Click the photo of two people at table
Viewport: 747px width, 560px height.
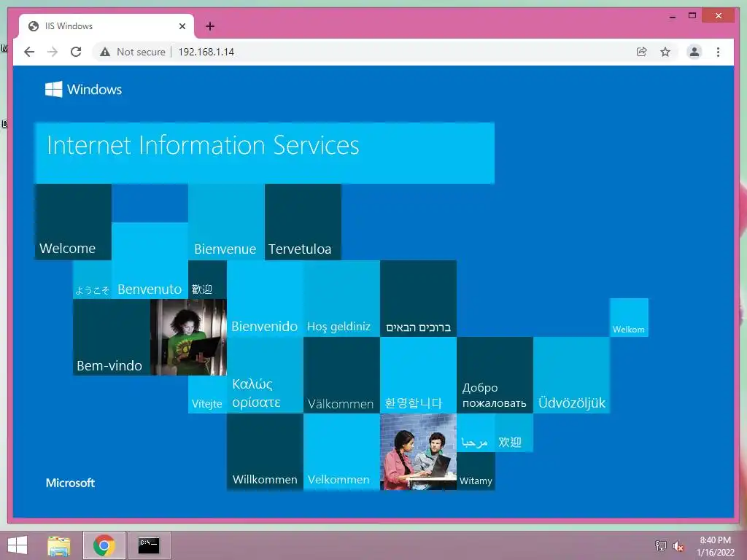click(418, 452)
